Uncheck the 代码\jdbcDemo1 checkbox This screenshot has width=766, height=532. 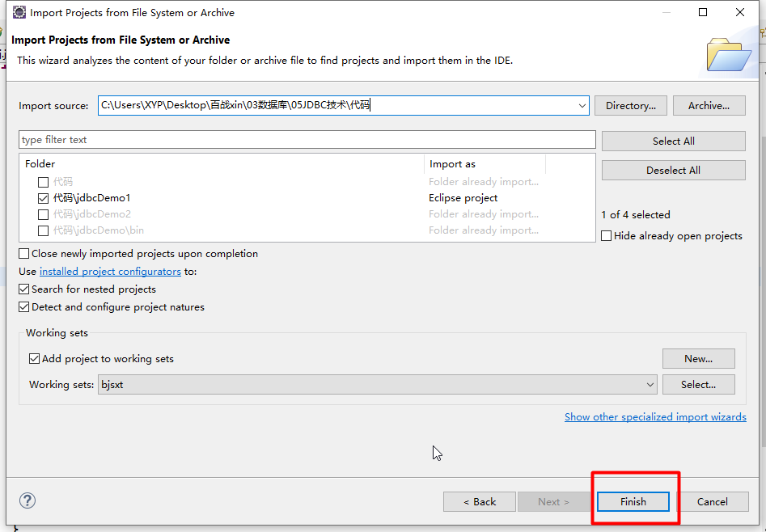click(x=43, y=198)
